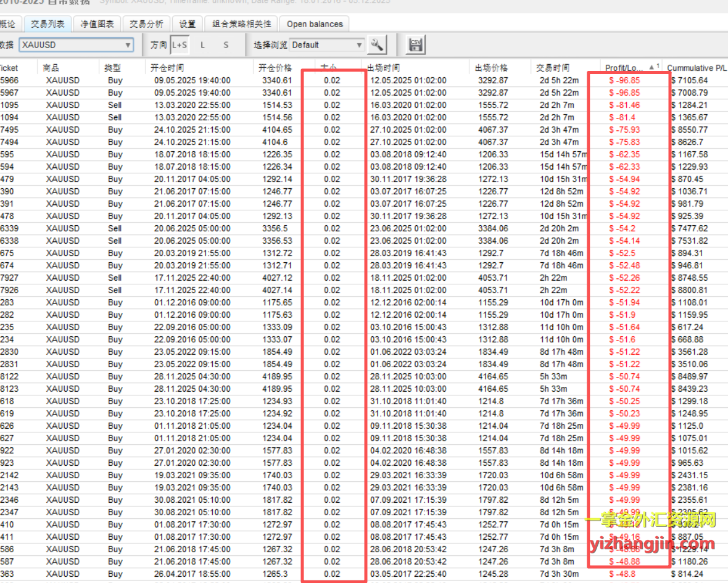Image resolution: width=728 pixels, height=583 pixels.
Task: Open the 设置 tab
Action: coord(187,24)
